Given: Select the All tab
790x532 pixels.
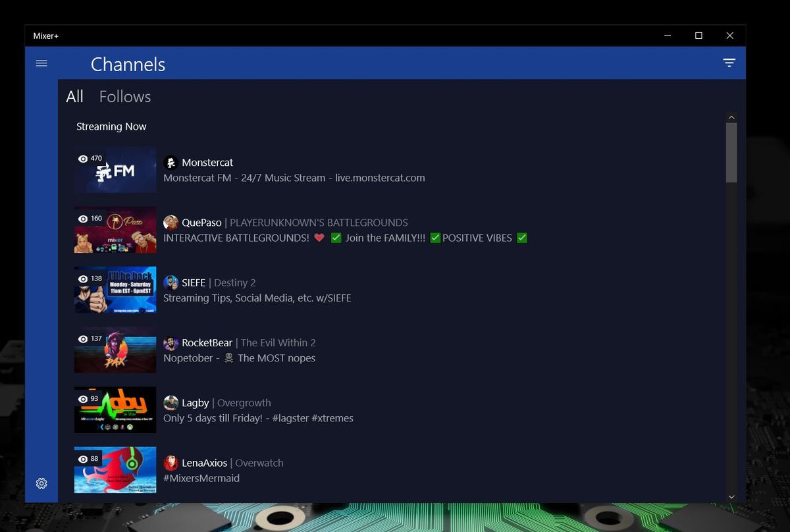Looking at the screenshot, I should click(x=74, y=96).
